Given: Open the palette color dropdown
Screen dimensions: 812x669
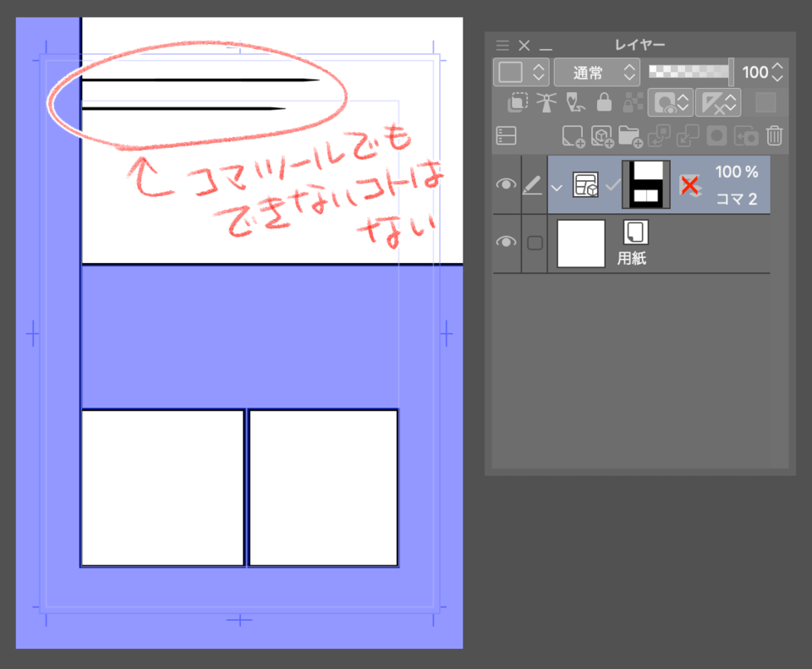Looking at the screenshot, I should [520, 72].
